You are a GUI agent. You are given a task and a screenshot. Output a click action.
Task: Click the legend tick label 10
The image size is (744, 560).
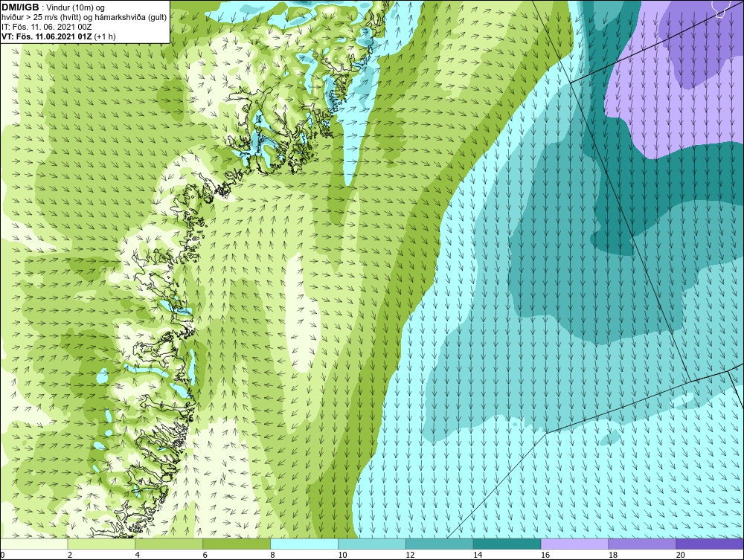342,555
